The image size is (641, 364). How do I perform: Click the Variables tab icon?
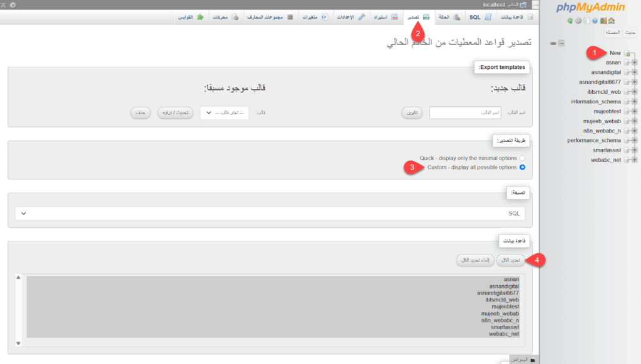click(324, 17)
